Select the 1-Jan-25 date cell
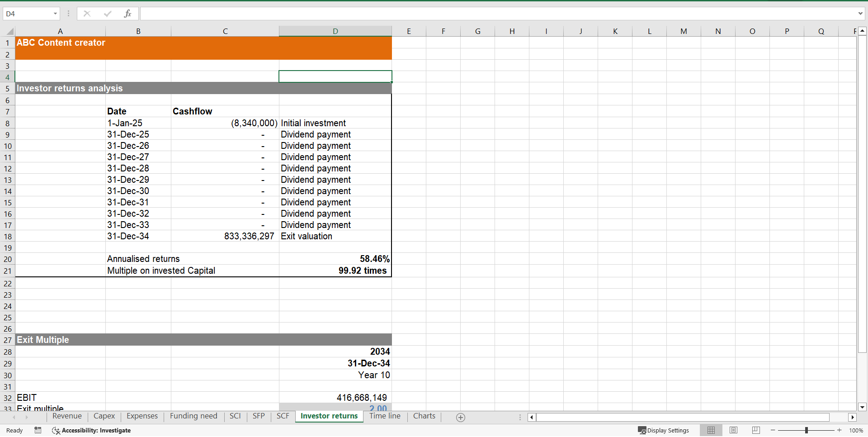 tap(138, 123)
